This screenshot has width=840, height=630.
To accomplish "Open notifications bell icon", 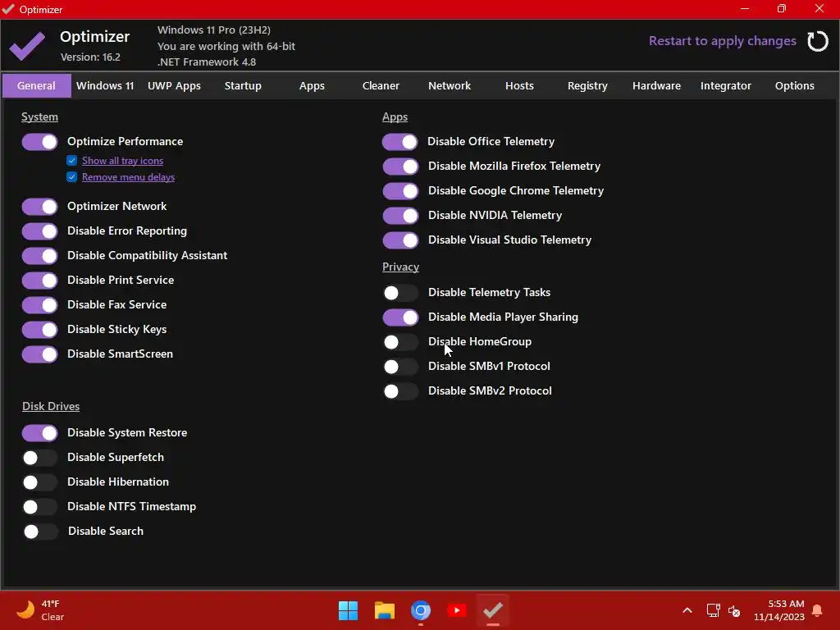I will click(x=818, y=610).
